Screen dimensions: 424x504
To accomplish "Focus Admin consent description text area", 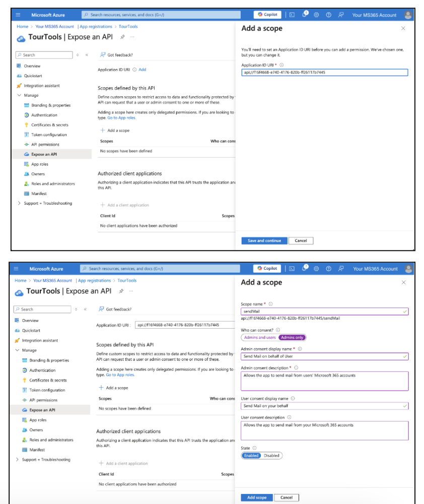I will click(325, 381).
